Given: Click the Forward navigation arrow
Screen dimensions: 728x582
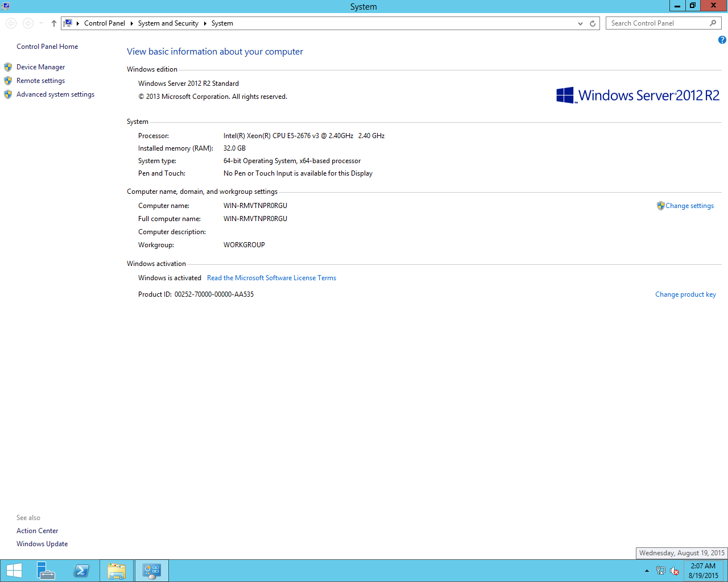Looking at the screenshot, I should [28, 23].
